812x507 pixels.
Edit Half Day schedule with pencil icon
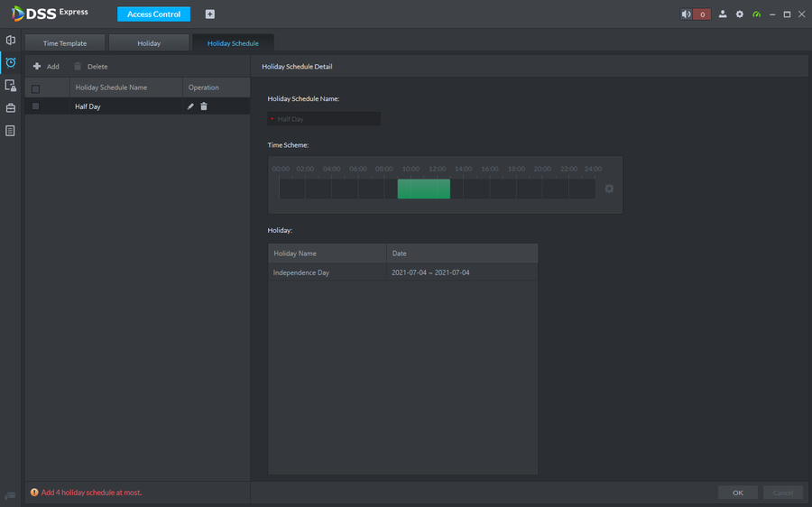[190, 106]
